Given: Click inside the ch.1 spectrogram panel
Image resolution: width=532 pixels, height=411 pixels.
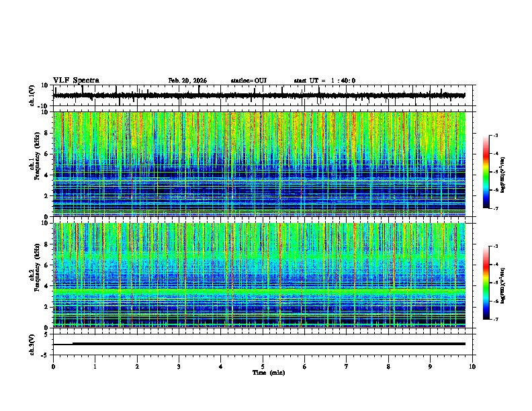Looking at the screenshot, I should point(259,164).
